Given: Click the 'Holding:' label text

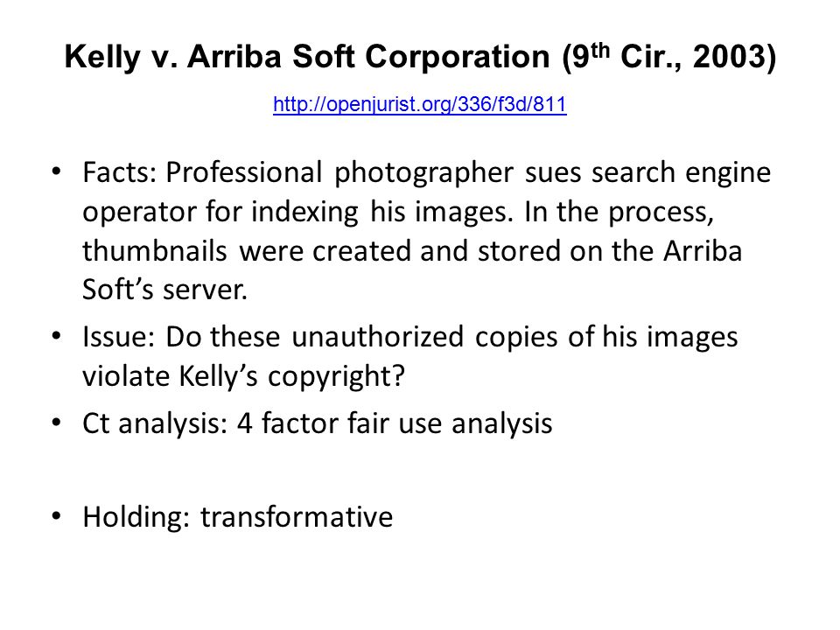Looking at the screenshot, I should coord(136,517).
